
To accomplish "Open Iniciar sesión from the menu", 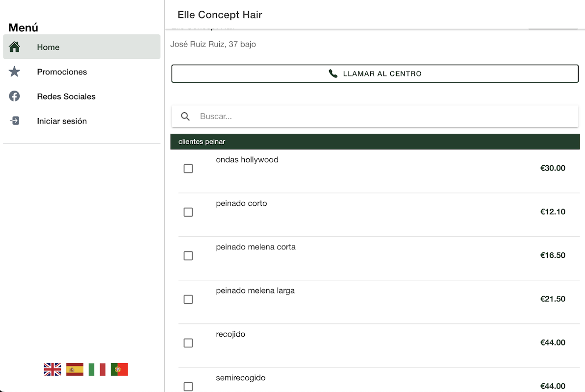I will coord(62,121).
